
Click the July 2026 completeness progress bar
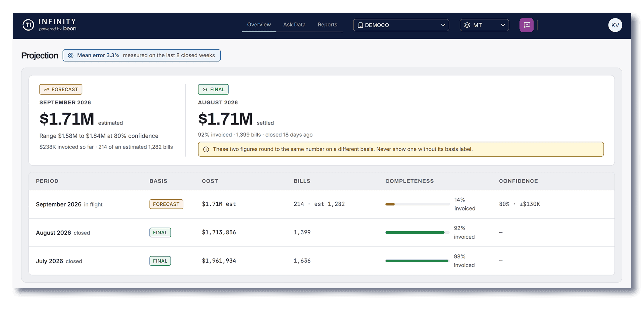(417, 261)
